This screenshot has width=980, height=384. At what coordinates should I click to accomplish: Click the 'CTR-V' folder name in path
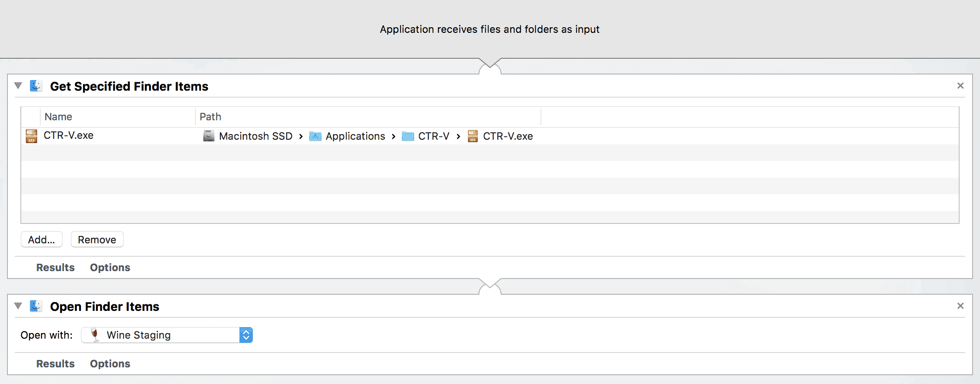tap(434, 136)
